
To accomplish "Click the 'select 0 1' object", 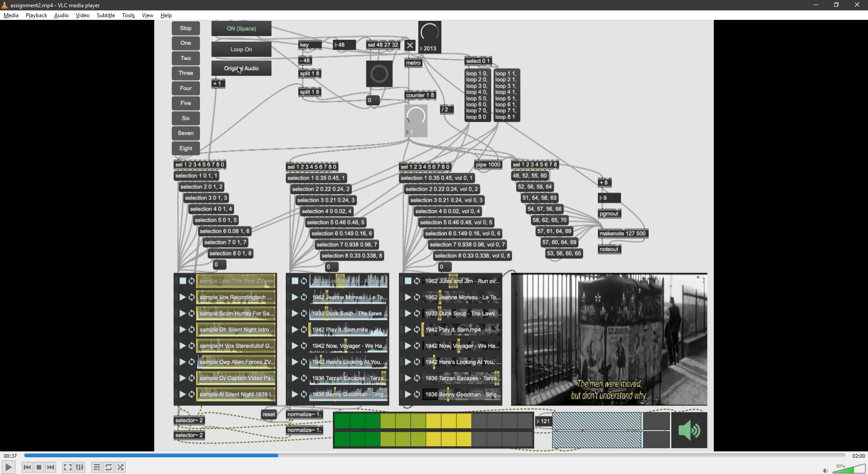I will click(x=478, y=61).
